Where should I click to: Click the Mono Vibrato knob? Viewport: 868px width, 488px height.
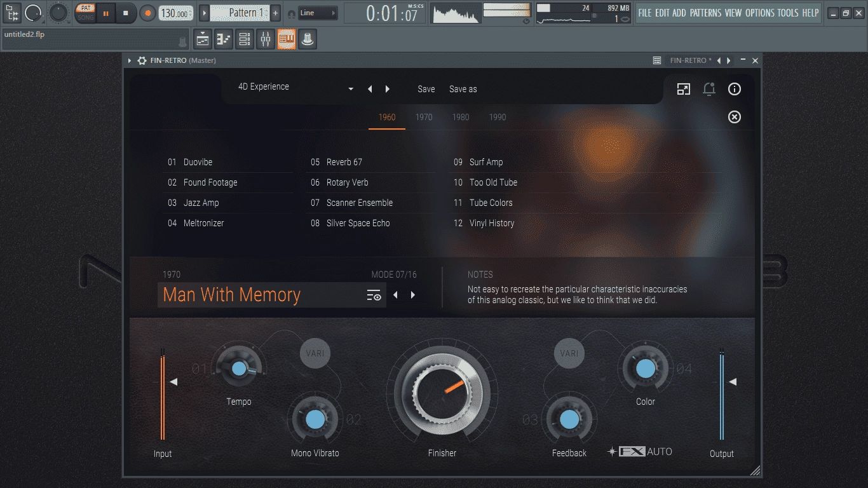click(315, 419)
